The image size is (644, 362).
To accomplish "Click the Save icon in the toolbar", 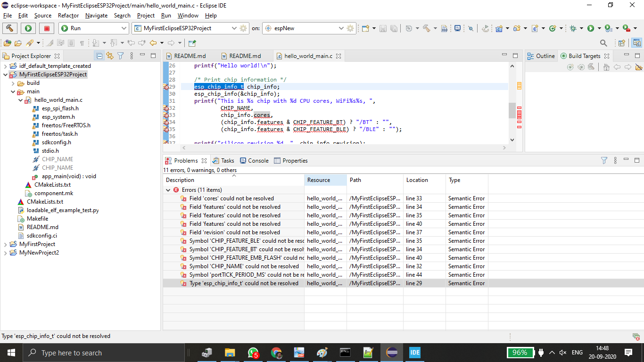I will pos(383,28).
